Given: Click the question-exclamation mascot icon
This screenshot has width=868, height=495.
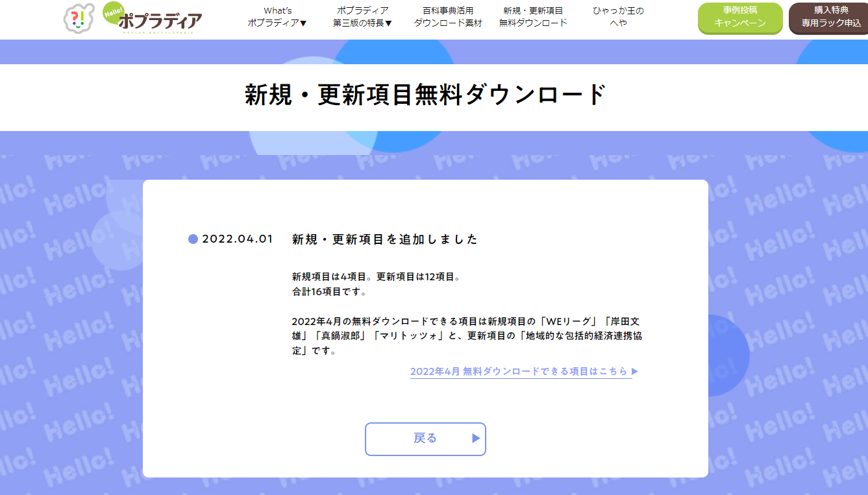Looking at the screenshot, I should point(79,18).
